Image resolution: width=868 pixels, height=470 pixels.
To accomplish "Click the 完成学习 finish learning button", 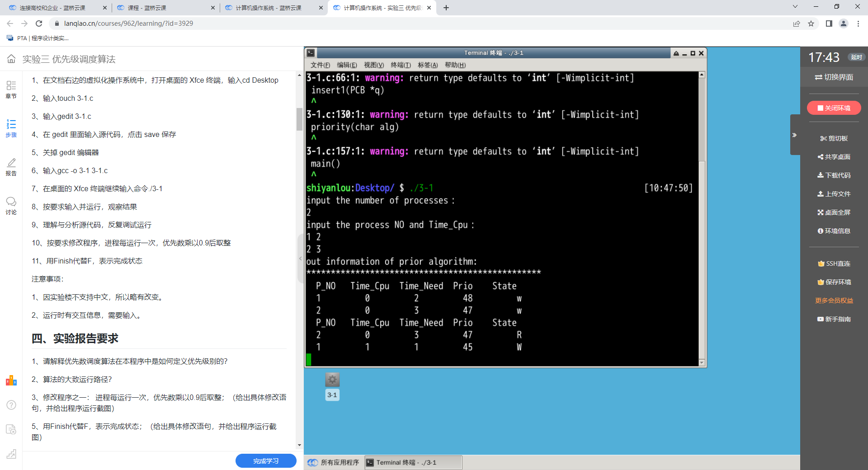I will (x=266, y=461).
